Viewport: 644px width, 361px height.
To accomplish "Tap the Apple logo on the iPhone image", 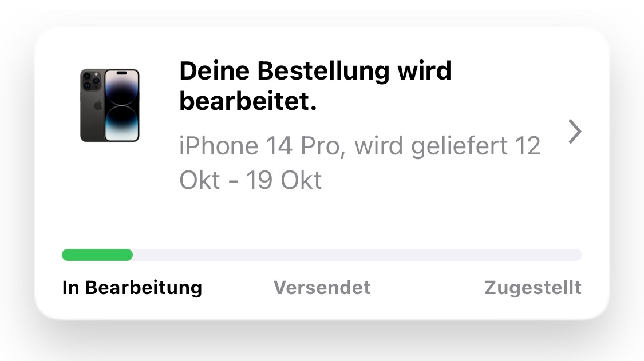I will (x=97, y=105).
